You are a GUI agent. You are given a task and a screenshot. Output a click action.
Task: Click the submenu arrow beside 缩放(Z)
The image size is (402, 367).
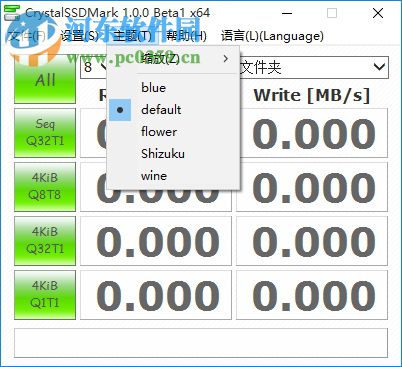226,59
